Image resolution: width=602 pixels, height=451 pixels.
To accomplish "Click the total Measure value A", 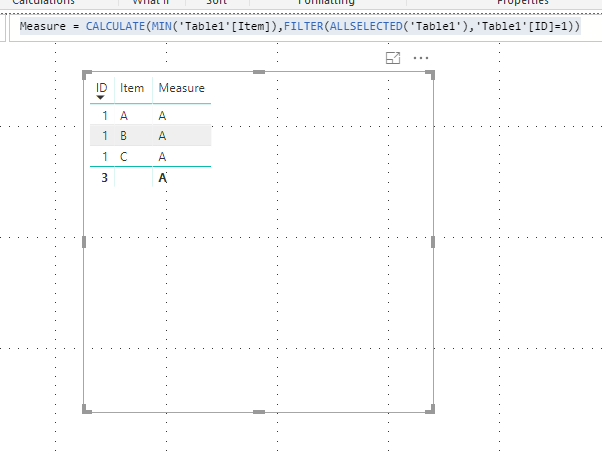I will pos(162,178).
